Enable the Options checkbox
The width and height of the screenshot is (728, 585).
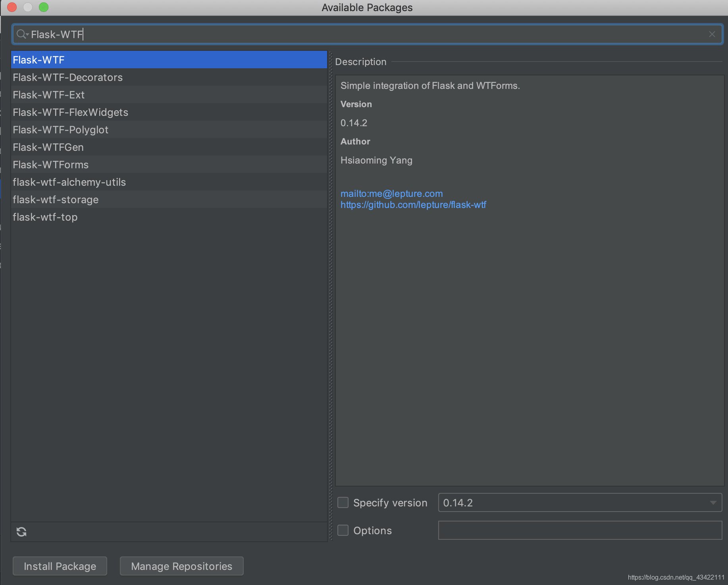[343, 530]
